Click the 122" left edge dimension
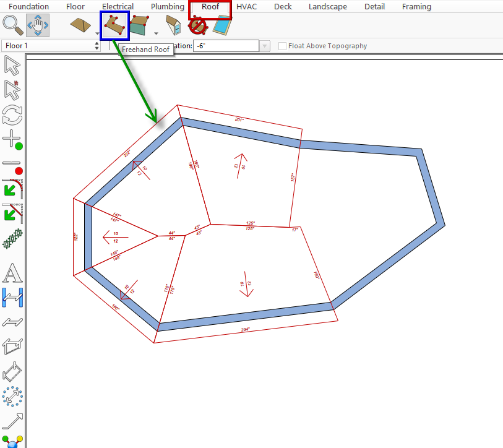Screen dimensions: 503x448 point(76,237)
